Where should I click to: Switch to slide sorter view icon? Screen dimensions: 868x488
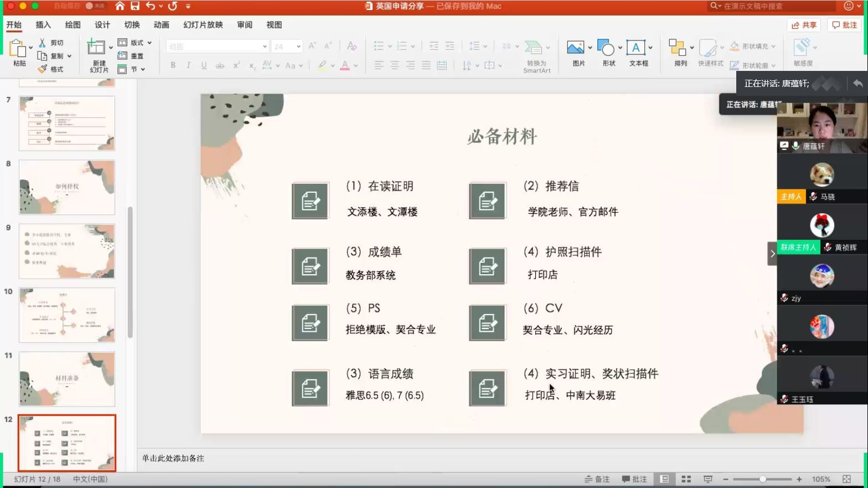click(x=686, y=479)
